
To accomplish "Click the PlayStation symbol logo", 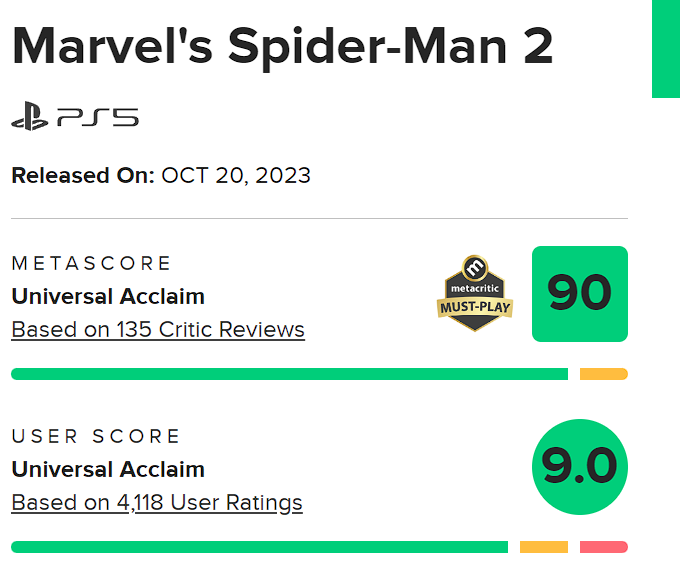I will click(30, 119).
